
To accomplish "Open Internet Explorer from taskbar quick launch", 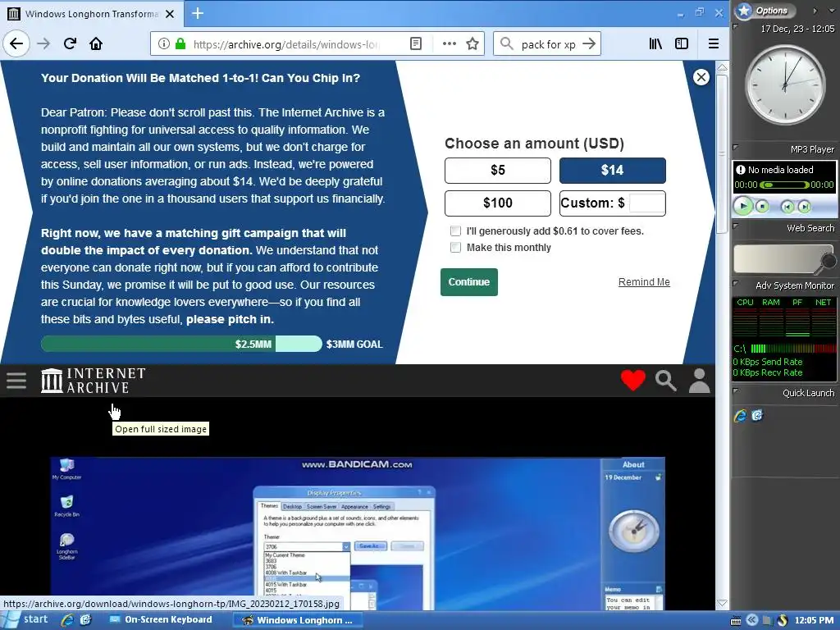I will pyautogui.click(x=67, y=620).
